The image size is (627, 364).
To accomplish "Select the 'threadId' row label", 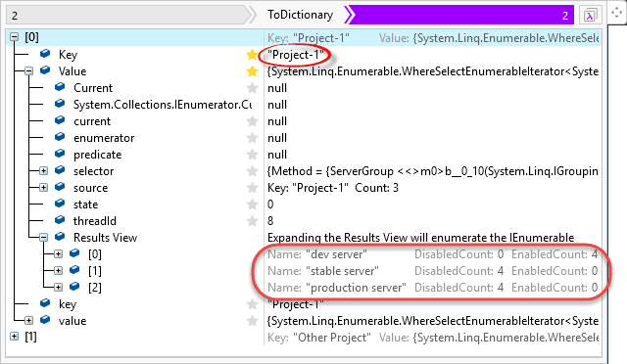I will (95, 221).
